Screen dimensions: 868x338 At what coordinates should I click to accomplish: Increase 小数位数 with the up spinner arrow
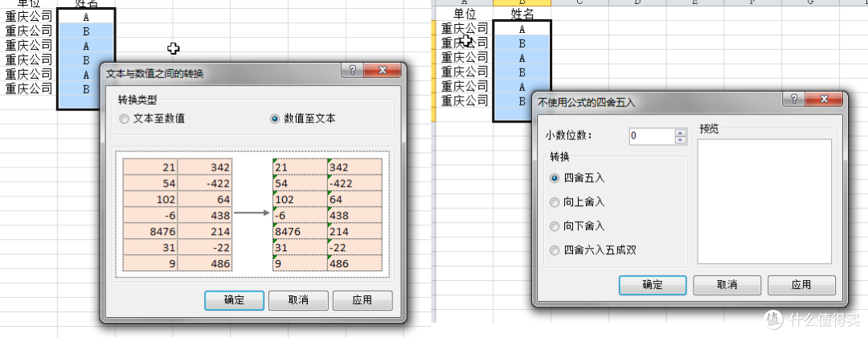[x=681, y=133]
